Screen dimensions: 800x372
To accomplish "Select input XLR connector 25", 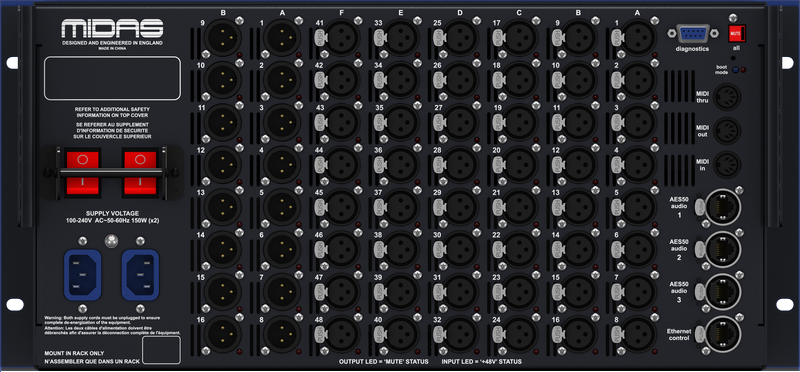I will click(x=459, y=38).
